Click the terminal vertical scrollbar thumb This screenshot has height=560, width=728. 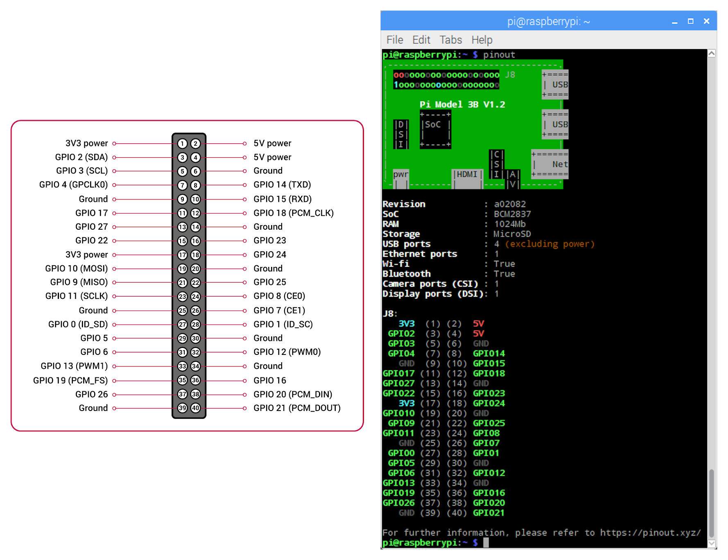point(712,503)
